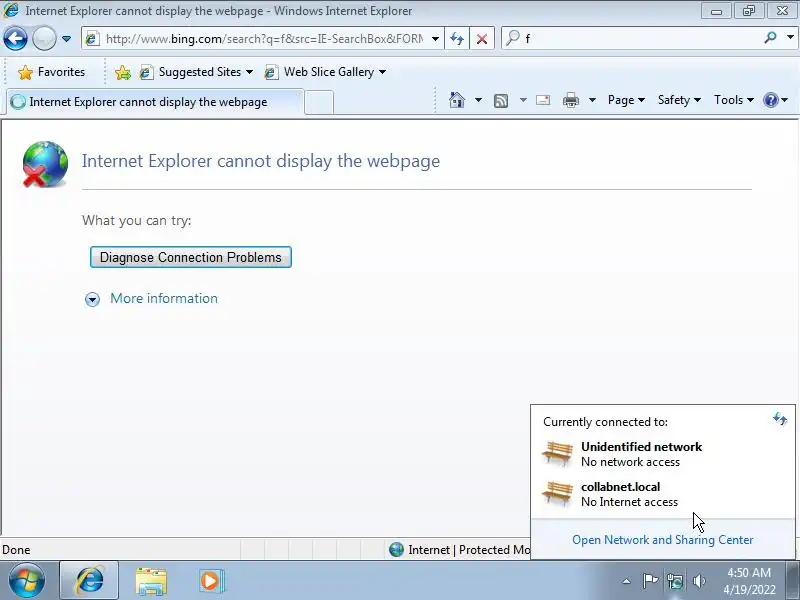Expand the address bar autocomplete dropdown
Viewport: 800px width, 600px height.
(x=435, y=39)
